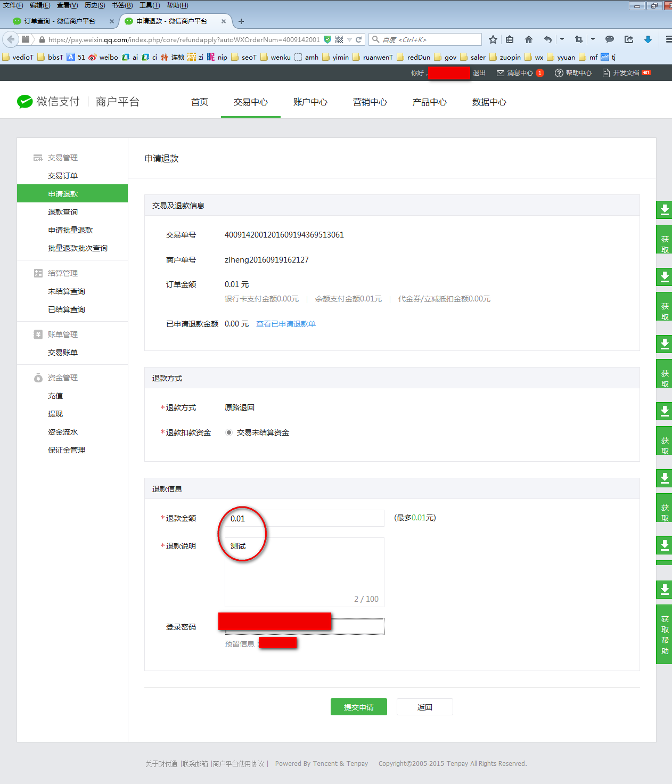Open the chat bubble toolbar icon

(x=610, y=39)
